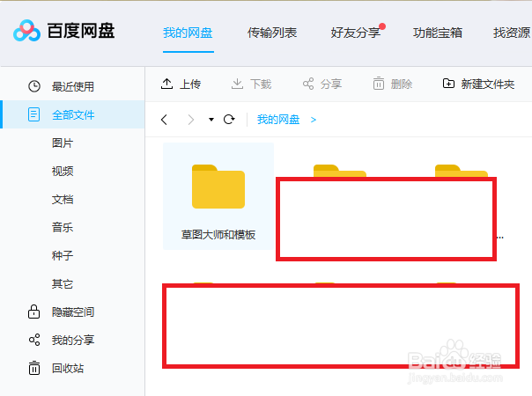Select 最近使用 in the sidebar
Image resolution: width=532 pixels, height=396 pixels.
(x=73, y=87)
